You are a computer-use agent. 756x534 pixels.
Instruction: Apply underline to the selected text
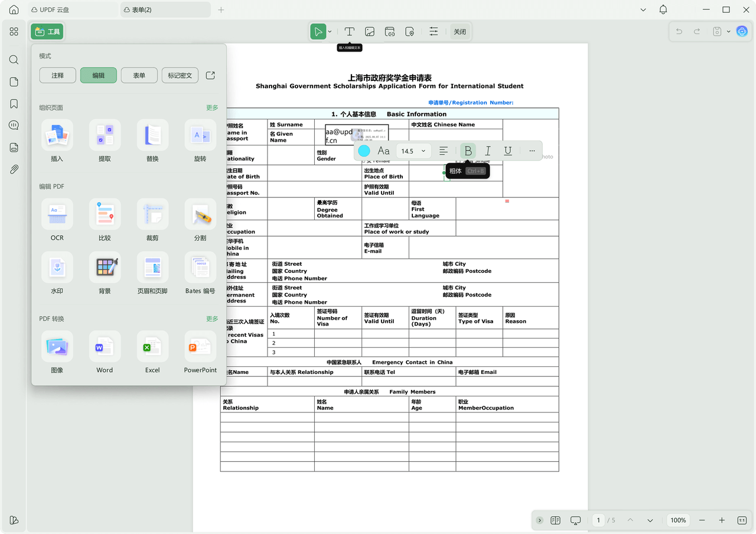point(507,151)
